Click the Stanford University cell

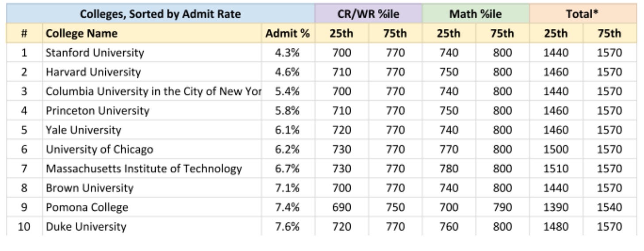point(95,53)
